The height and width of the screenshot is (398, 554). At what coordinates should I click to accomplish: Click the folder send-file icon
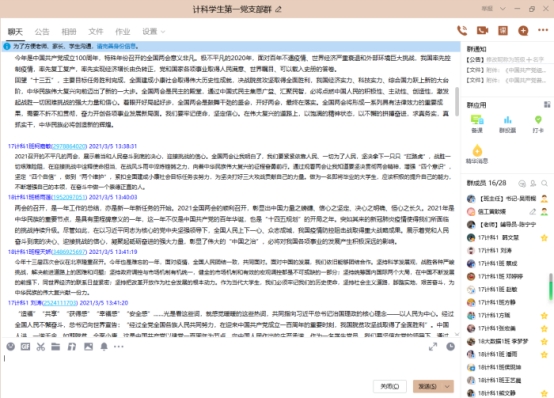(x=55, y=347)
